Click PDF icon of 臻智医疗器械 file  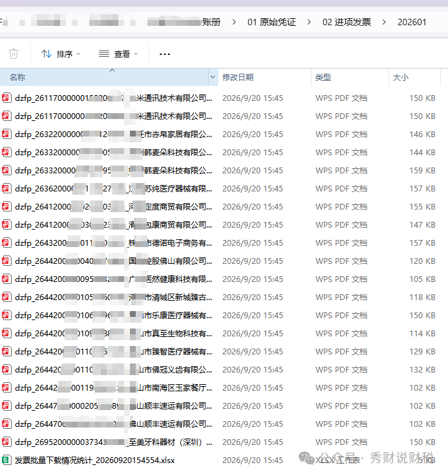pos(6,351)
